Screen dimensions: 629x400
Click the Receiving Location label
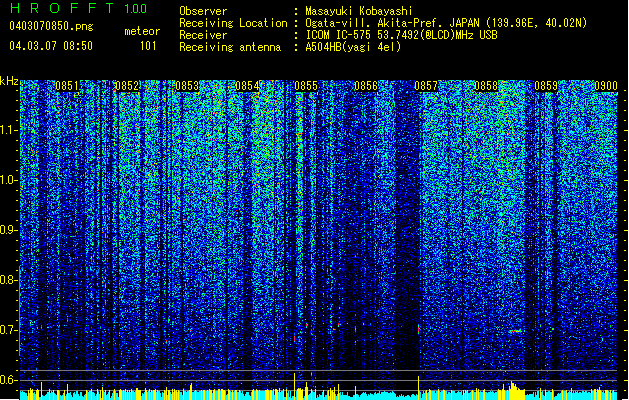pyautogui.click(x=233, y=23)
